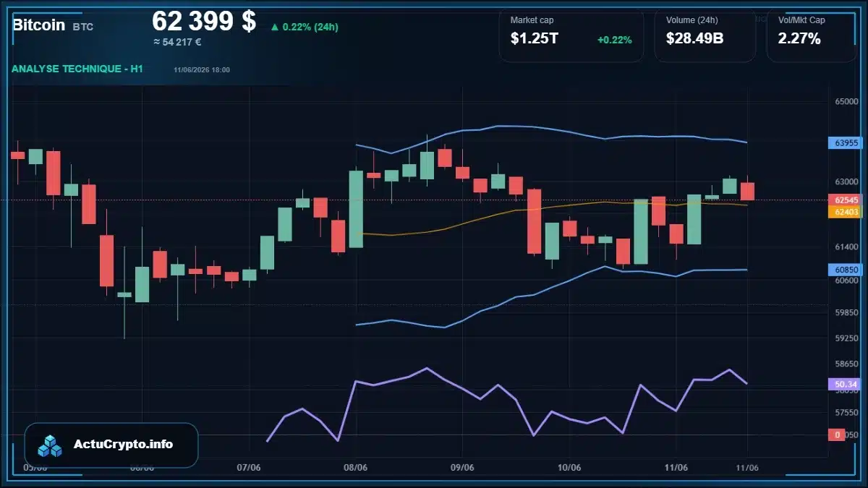The image size is (868, 488).
Task: Click the 59250 price axis label
Action: [x=846, y=338]
